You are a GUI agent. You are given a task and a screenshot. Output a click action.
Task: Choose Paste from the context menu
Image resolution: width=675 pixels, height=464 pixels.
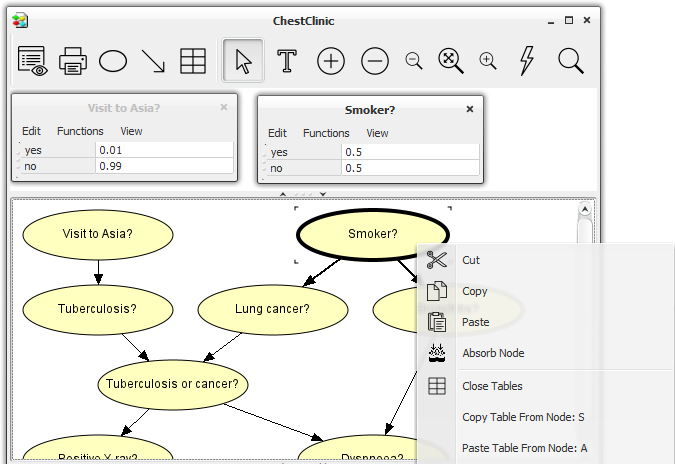click(476, 322)
